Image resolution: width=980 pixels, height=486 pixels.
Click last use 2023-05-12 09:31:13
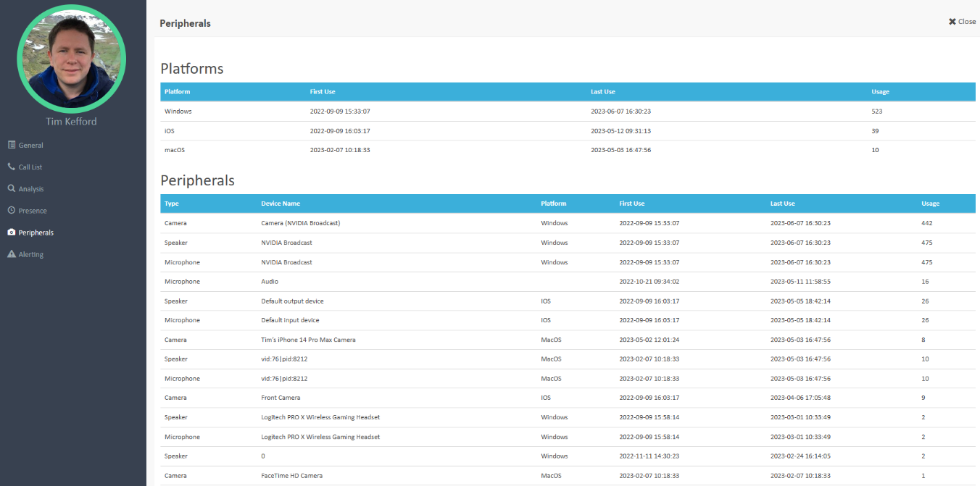pyautogui.click(x=620, y=131)
